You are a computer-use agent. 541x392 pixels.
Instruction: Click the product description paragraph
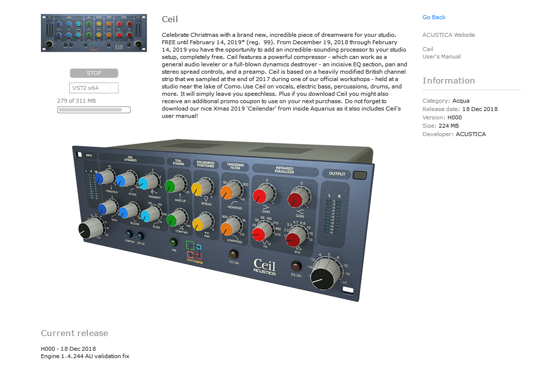[x=284, y=75]
